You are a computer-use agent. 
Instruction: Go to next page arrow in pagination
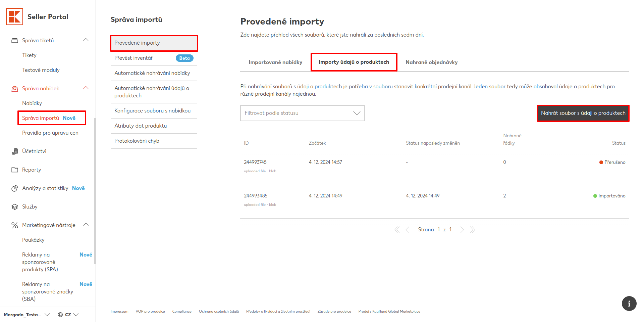coord(462,230)
